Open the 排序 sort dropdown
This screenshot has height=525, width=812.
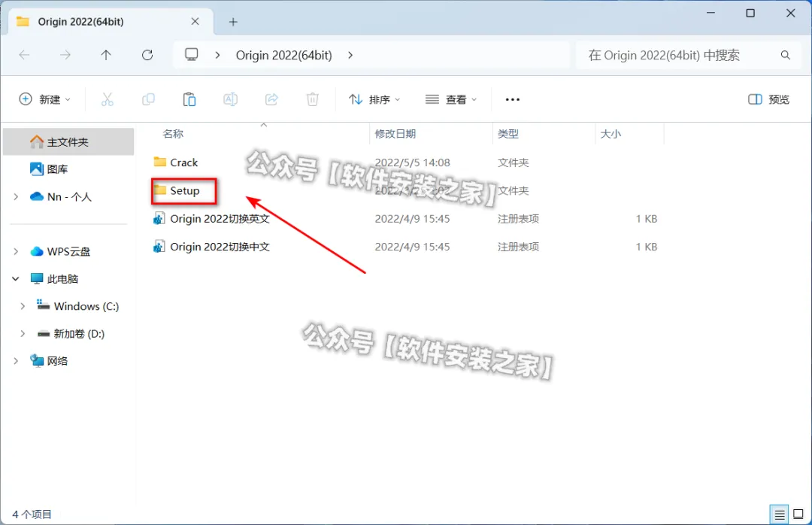[x=374, y=99]
